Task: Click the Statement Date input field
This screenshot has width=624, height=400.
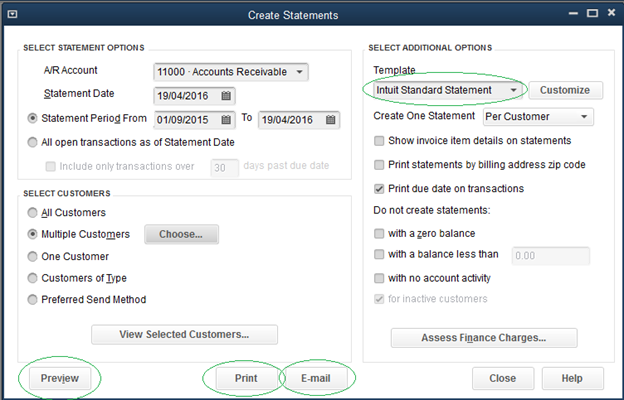Action: pos(186,95)
